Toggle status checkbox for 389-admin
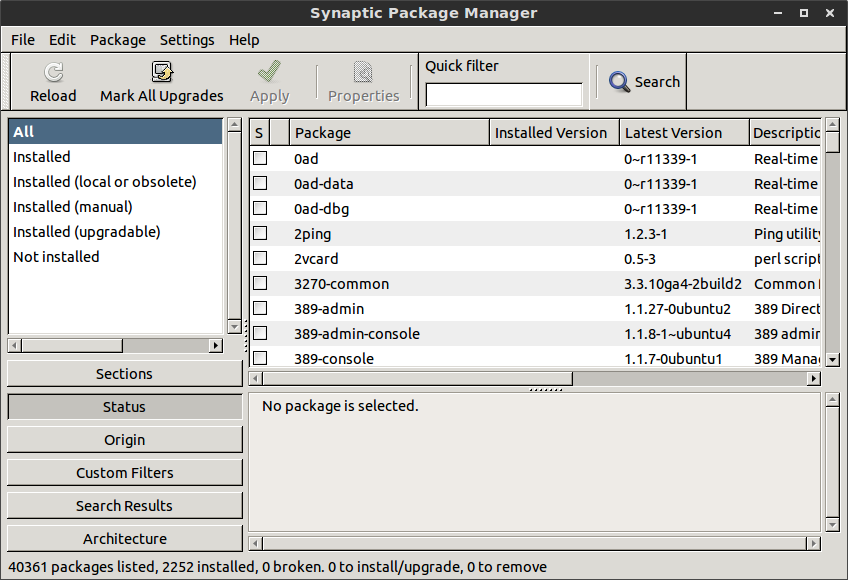This screenshot has width=848, height=580. [260, 308]
